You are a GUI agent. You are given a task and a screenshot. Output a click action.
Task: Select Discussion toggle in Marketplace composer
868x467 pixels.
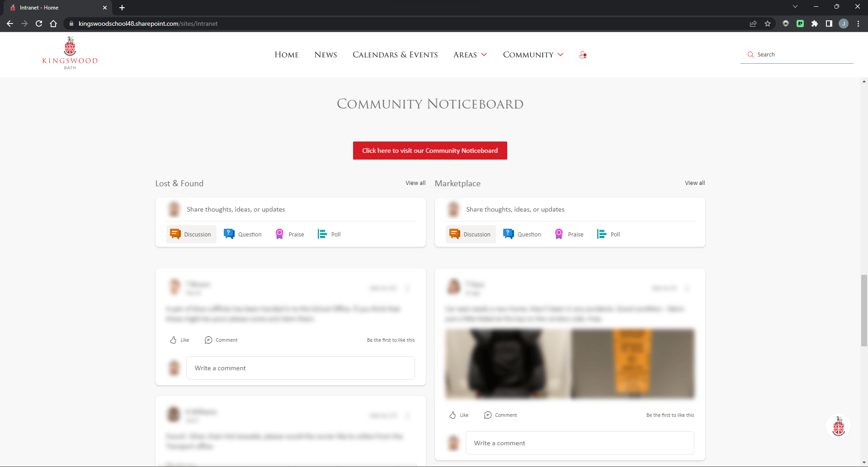471,234
